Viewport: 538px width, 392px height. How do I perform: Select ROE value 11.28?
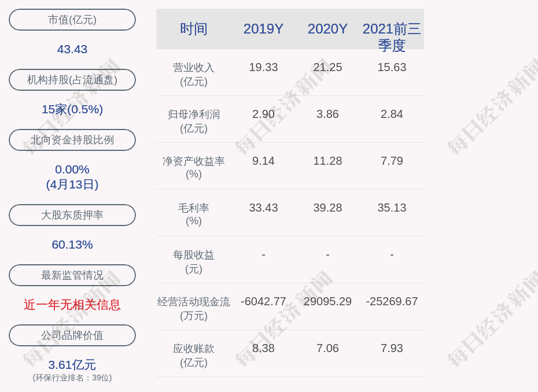click(x=327, y=161)
